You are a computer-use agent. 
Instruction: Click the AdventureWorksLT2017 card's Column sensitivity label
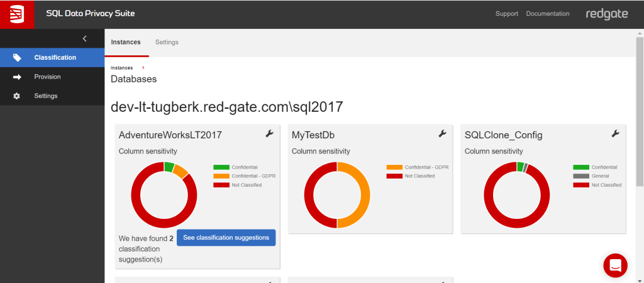148,152
